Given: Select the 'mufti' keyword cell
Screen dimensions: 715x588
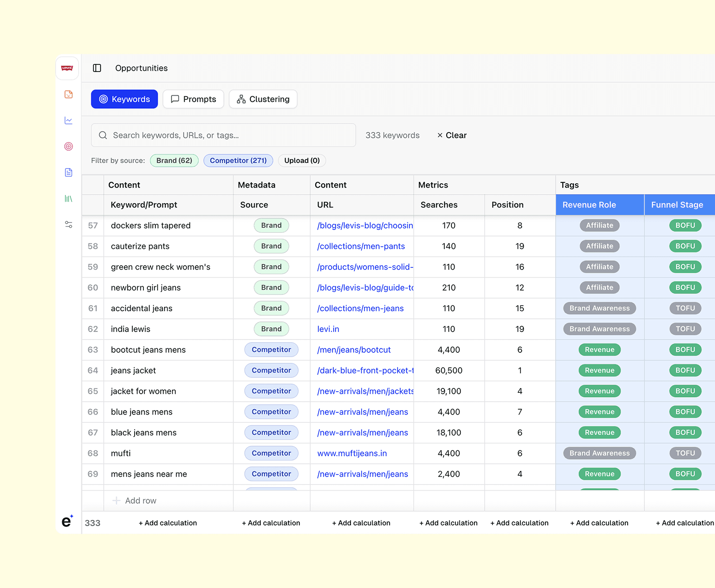Looking at the screenshot, I should point(169,453).
